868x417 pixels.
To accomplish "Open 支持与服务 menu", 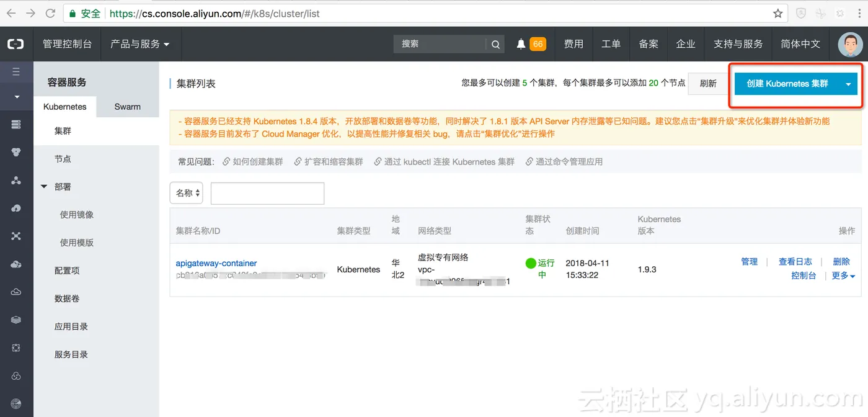I will (738, 44).
